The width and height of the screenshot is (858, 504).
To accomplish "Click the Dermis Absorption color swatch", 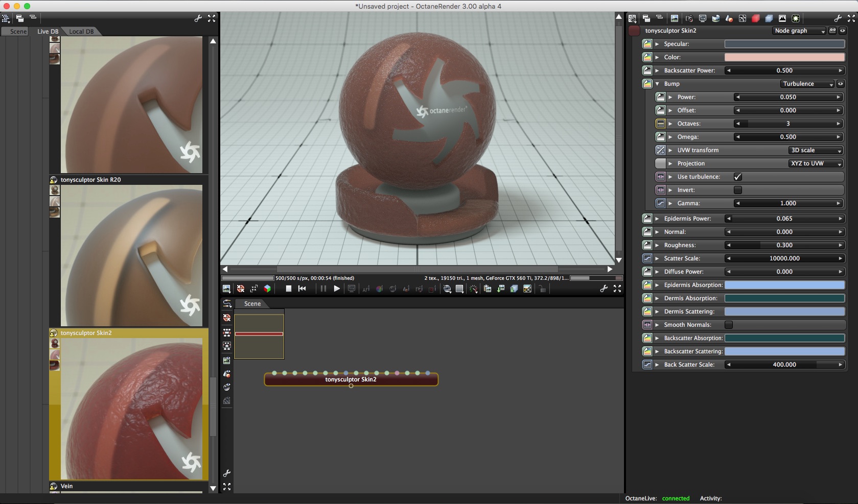I will click(784, 298).
